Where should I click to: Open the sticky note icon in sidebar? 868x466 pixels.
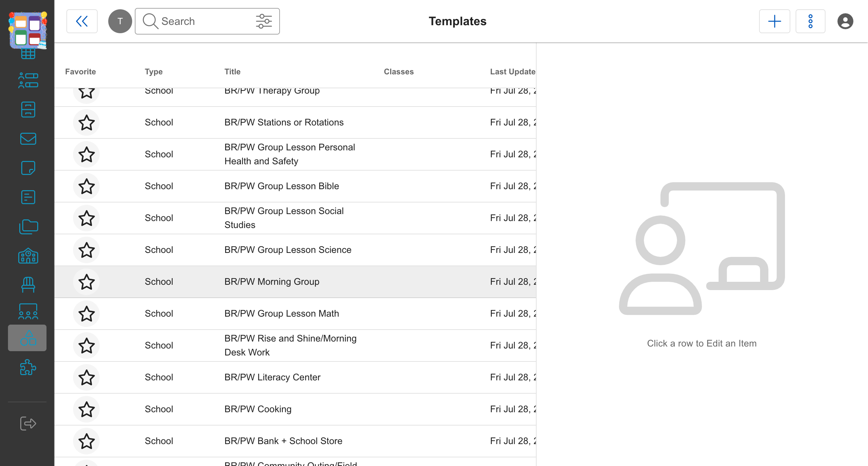pos(28,168)
